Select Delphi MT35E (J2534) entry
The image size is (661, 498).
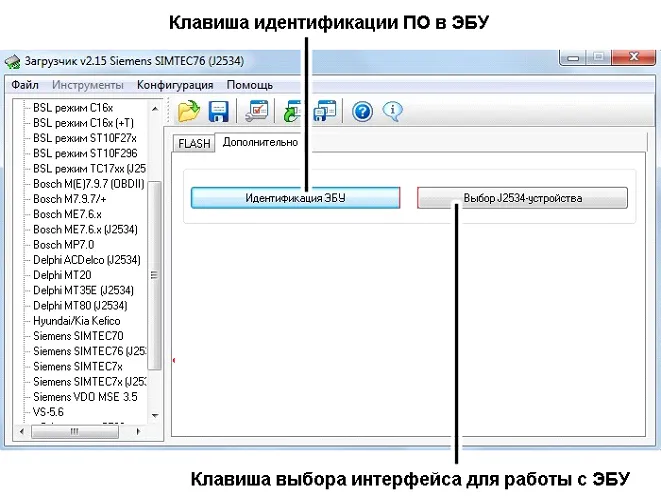click(x=83, y=290)
